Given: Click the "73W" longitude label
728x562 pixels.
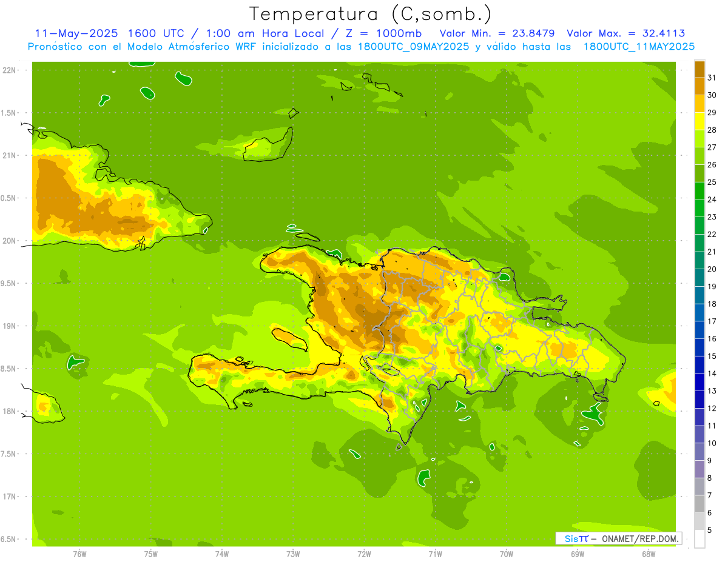Looking at the screenshot, I should click(x=293, y=554).
